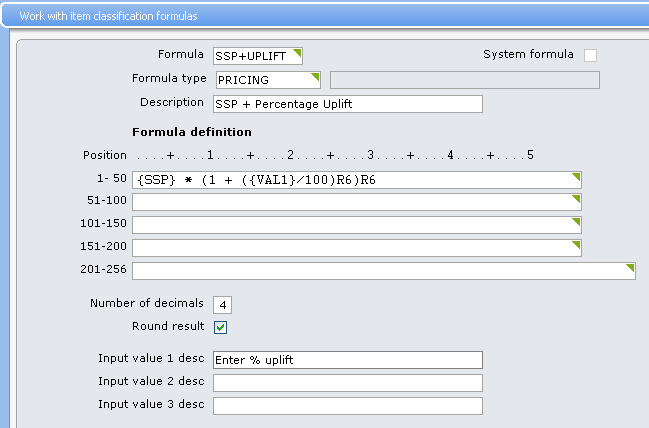
Task: Click prompt triangle on formula line 51-100
Action: tap(576, 198)
